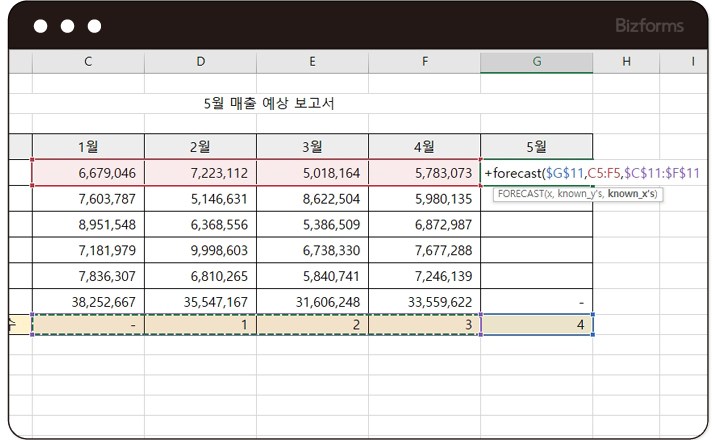
Task: Select the cell with value 7,246,139
Action: (x=424, y=276)
